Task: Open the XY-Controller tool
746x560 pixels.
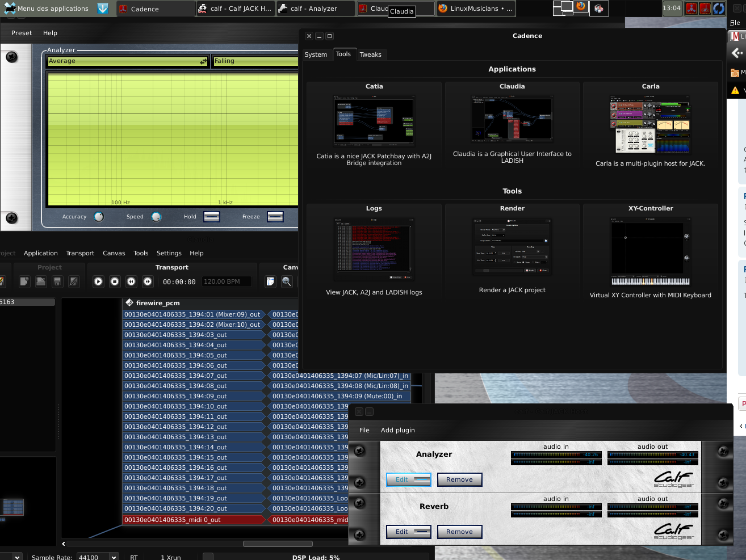Action: (650, 251)
